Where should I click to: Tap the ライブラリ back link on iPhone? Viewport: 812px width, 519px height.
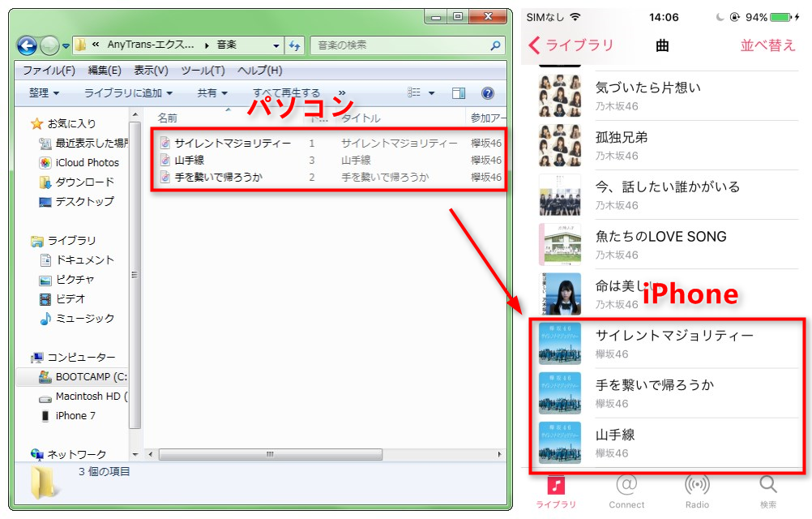pos(571,45)
